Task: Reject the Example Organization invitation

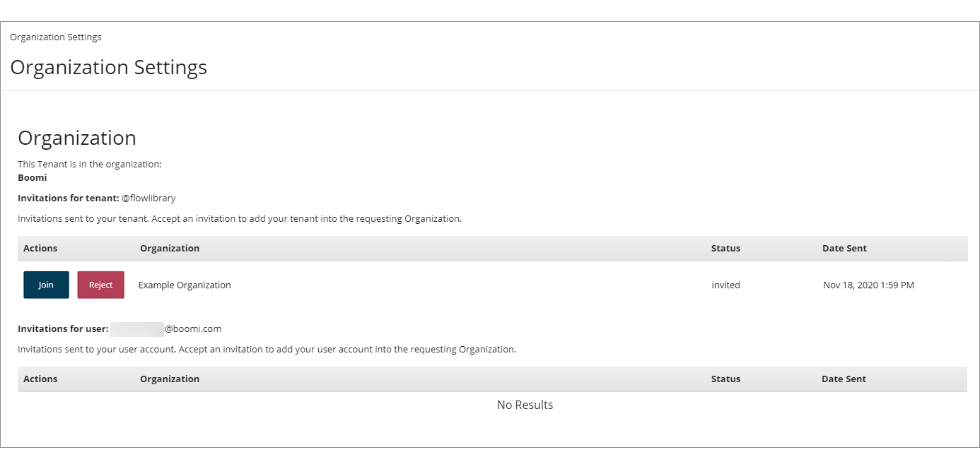Action: click(100, 285)
